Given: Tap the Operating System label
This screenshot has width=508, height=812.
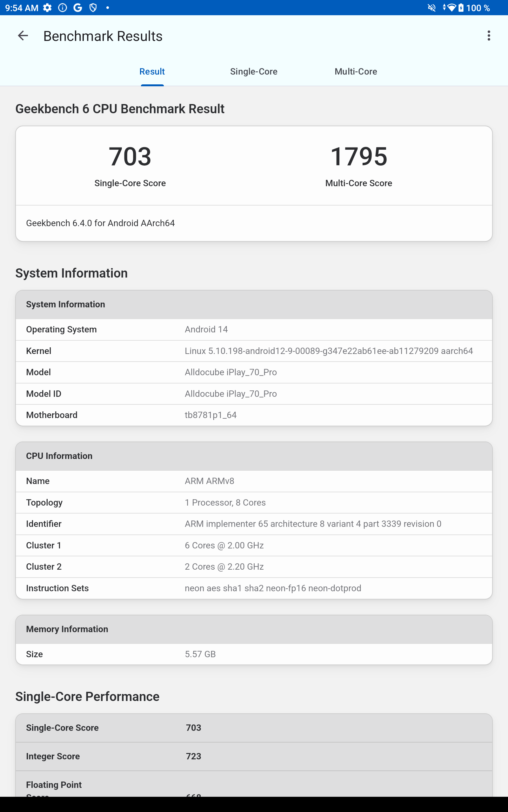Looking at the screenshot, I should tap(62, 330).
